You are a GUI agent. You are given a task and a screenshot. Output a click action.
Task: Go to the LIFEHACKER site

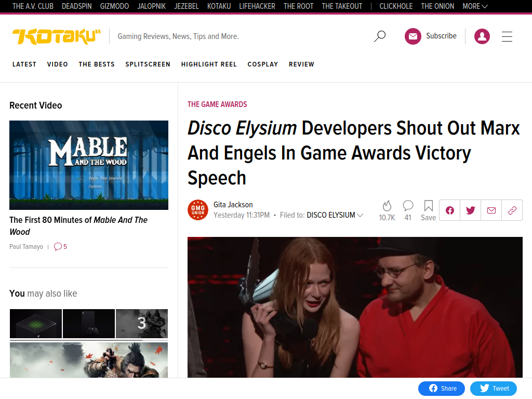click(x=257, y=6)
